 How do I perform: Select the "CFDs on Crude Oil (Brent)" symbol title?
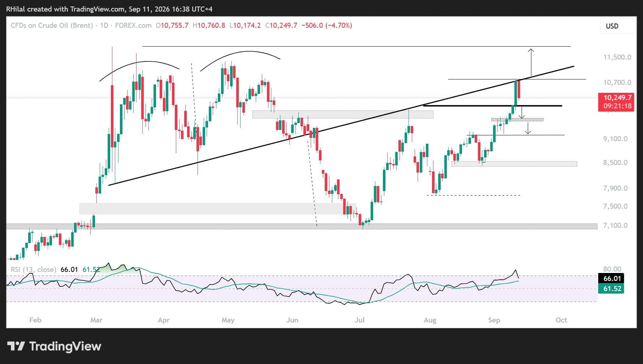point(52,25)
